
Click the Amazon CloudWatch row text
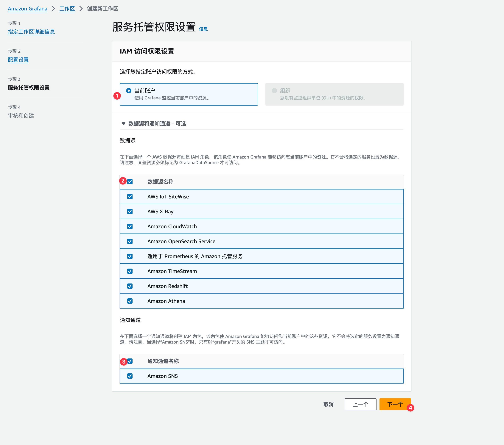(172, 226)
